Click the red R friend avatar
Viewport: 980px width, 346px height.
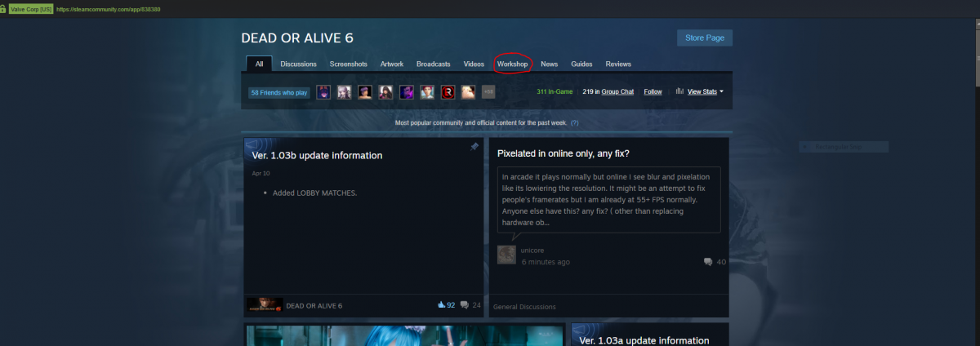coord(448,92)
